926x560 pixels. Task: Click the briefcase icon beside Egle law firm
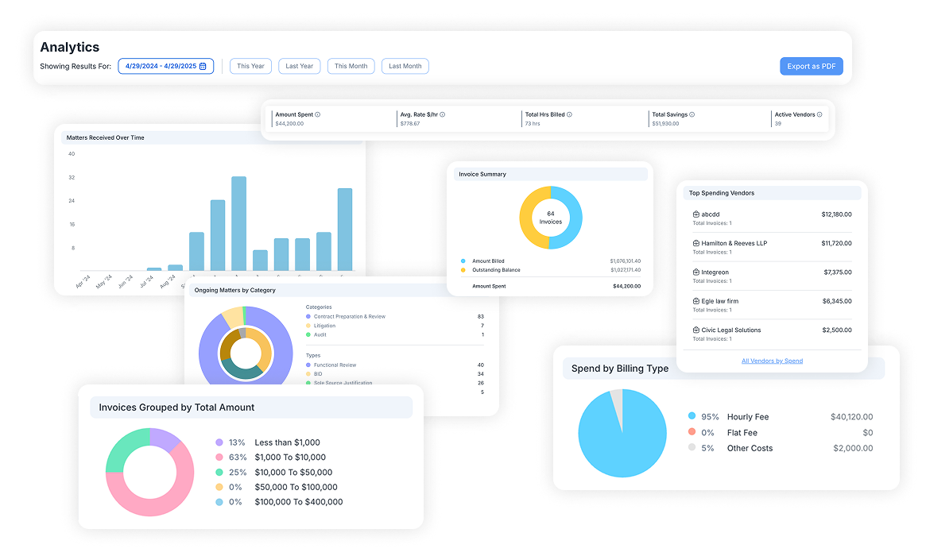pos(696,301)
